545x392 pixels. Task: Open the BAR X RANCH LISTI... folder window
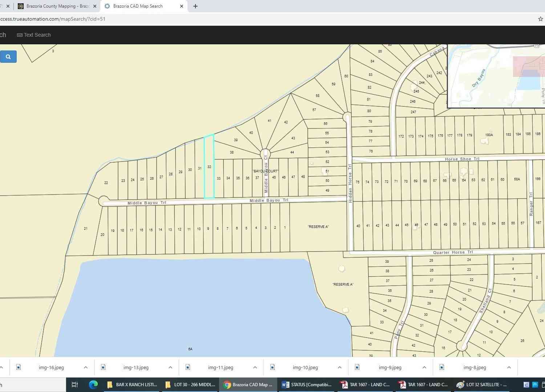coord(132,385)
